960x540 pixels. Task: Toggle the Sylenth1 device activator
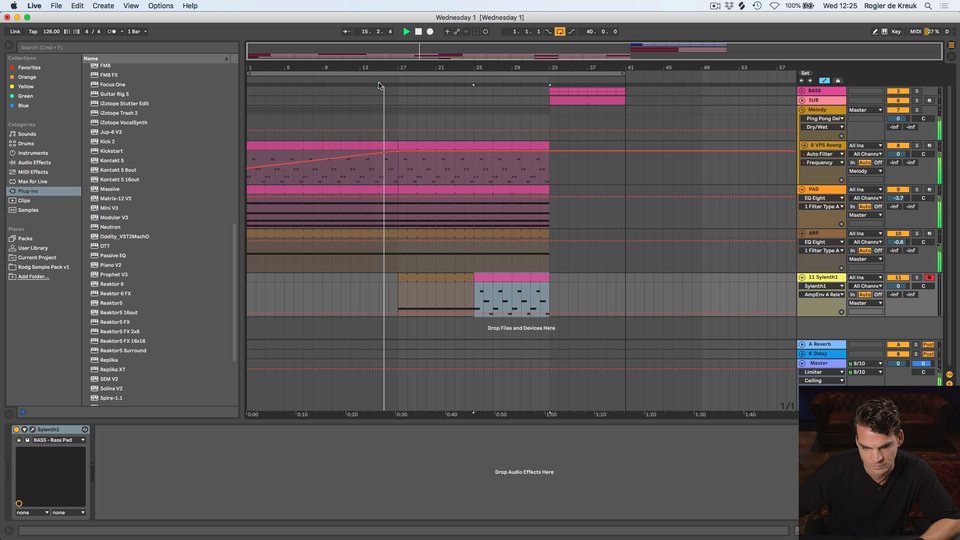(17, 430)
